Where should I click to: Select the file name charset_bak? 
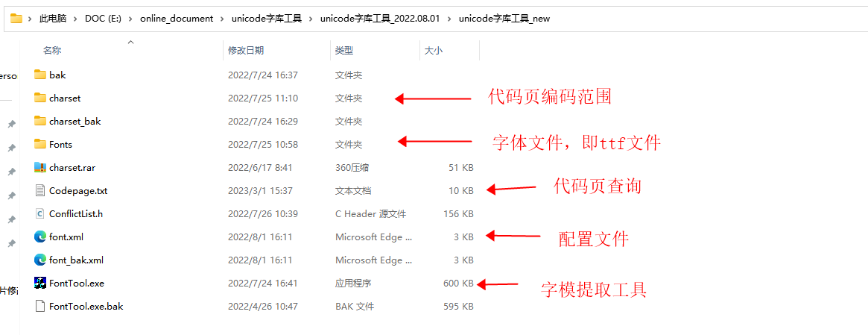(75, 121)
